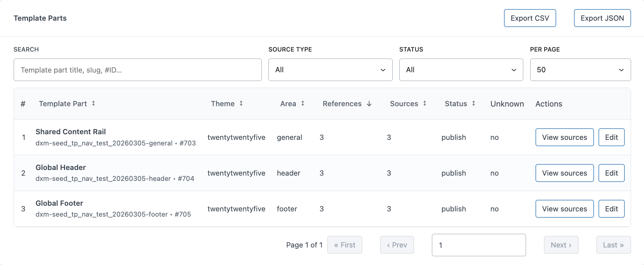Open View sources for Global Header
The width and height of the screenshot is (644, 265).
564,173
